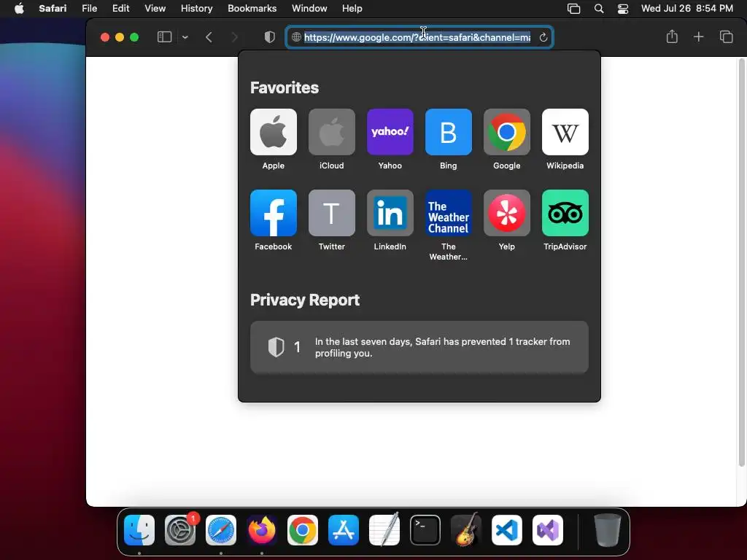Image resolution: width=747 pixels, height=560 pixels.
Task: Open the privacy report shield in toolbar
Action: pos(270,37)
